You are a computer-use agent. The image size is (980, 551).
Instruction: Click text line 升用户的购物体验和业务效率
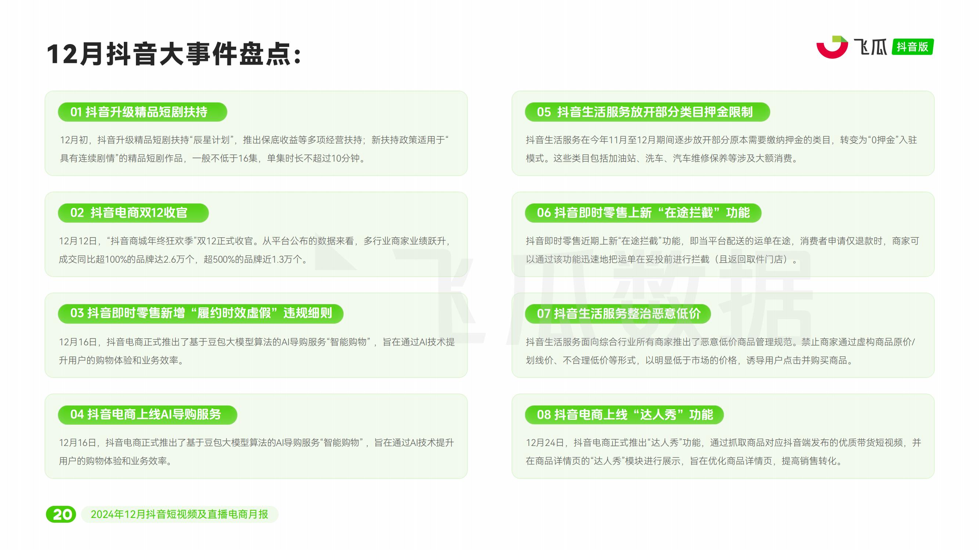(x=122, y=360)
